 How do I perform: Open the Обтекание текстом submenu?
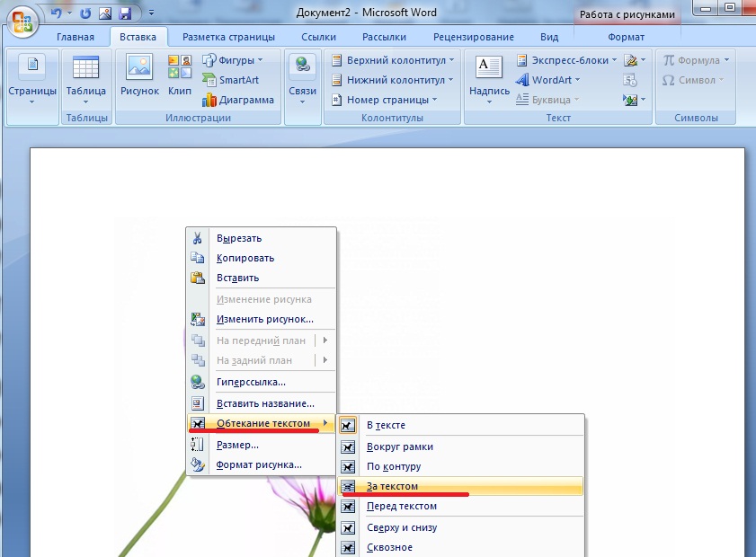pyautogui.click(x=261, y=423)
